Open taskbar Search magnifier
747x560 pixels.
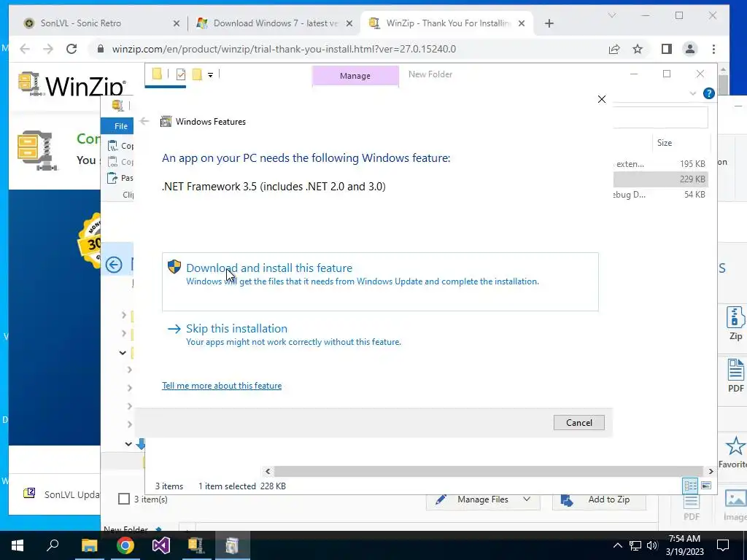point(53,545)
